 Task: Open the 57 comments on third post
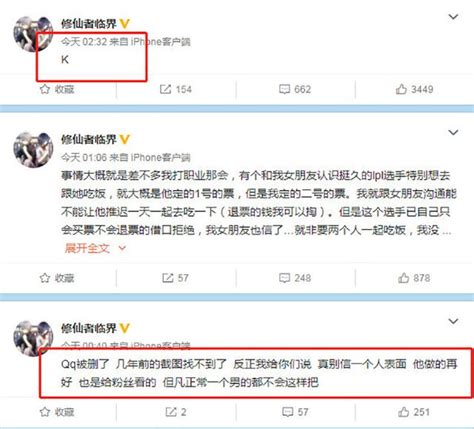(295, 412)
